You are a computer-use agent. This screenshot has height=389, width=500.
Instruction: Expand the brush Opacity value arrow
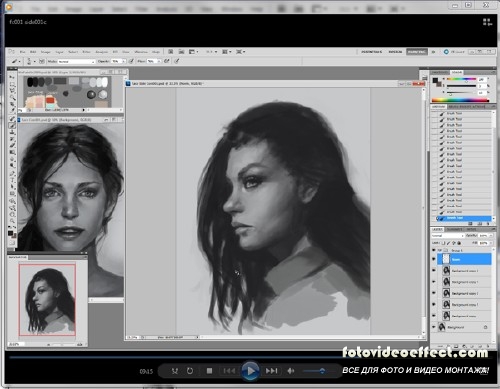[124, 61]
